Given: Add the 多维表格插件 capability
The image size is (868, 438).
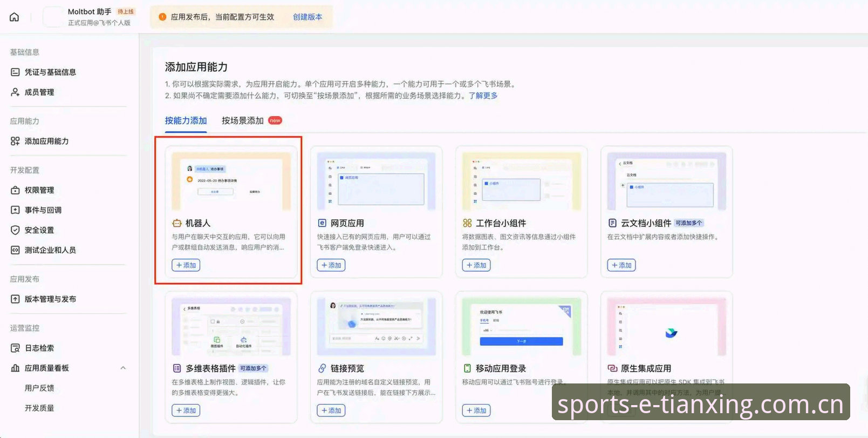Looking at the screenshot, I should click(186, 410).
